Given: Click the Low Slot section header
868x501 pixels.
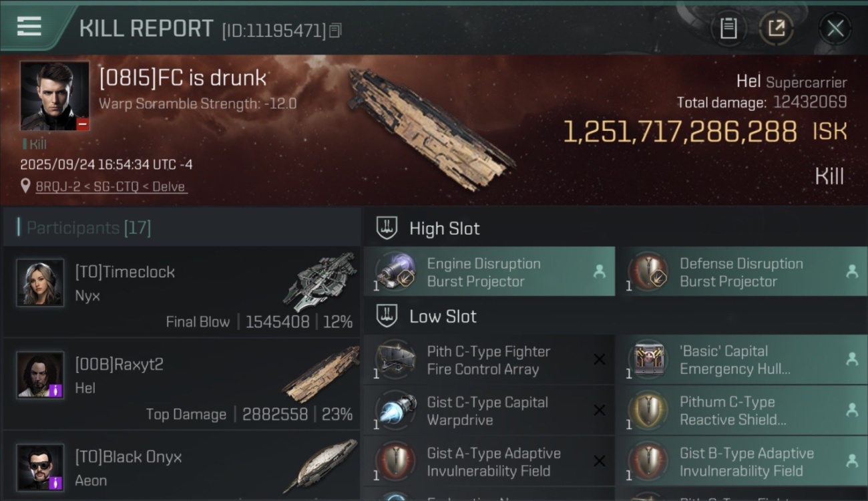Looking at the screenshot, I should click(443, 317).
